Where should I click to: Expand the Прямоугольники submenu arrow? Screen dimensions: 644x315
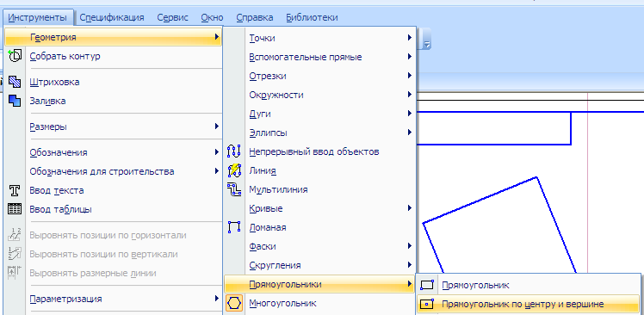point(410,284)
